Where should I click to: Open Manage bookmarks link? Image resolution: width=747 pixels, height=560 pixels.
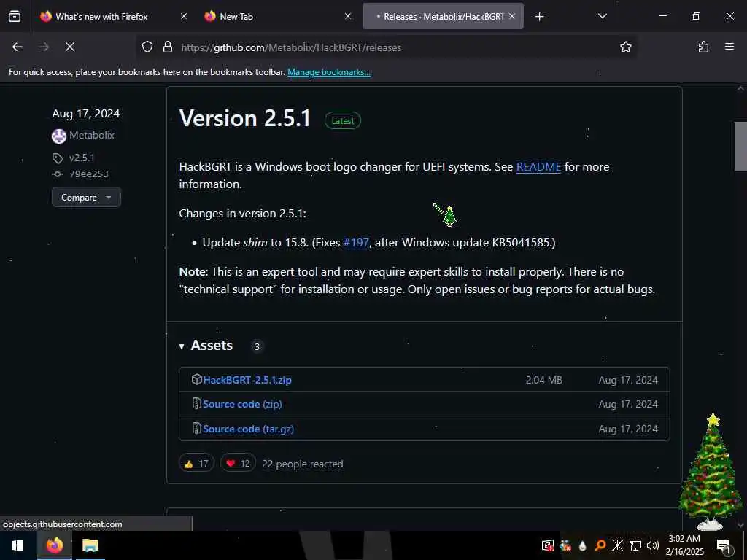(329, 72)
